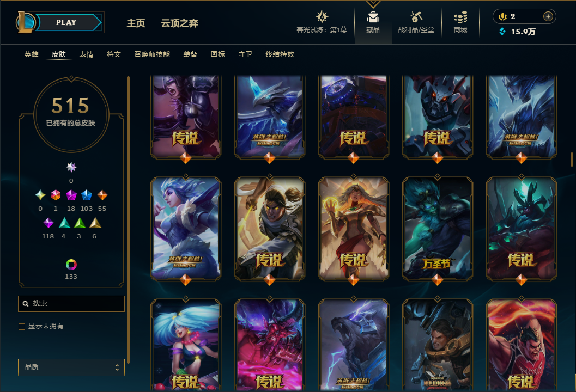The height and width of the screenshot is (392, 576).
Task: Open the 脊光试炼 event icon
Action: click(322, 17)
